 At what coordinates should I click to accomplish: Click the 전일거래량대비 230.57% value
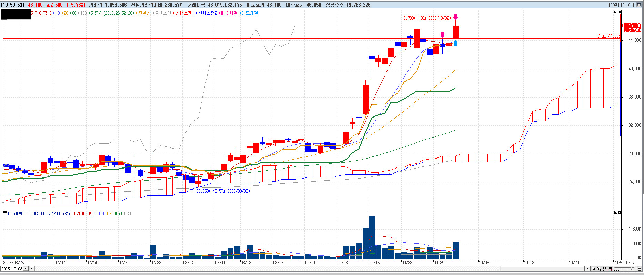click(157, 5)
